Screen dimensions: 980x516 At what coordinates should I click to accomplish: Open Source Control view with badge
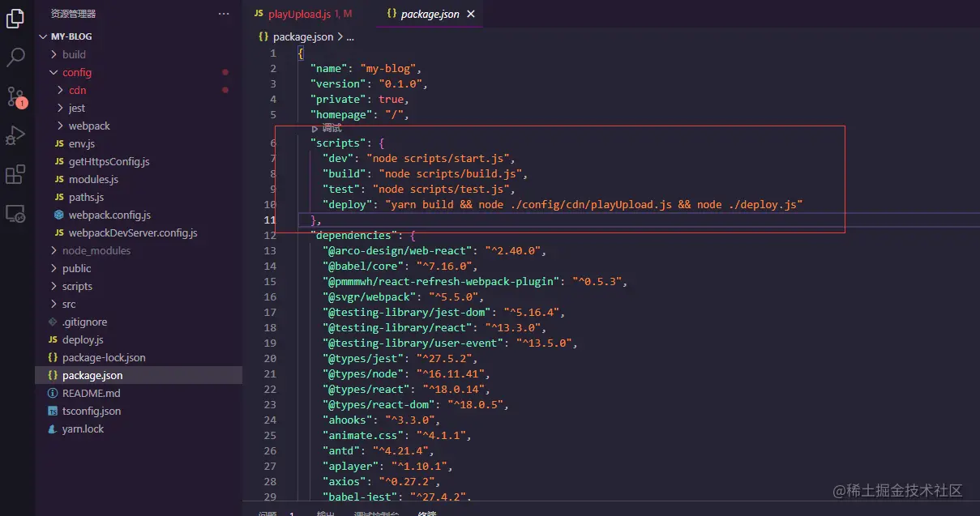[x=15, y=96]
